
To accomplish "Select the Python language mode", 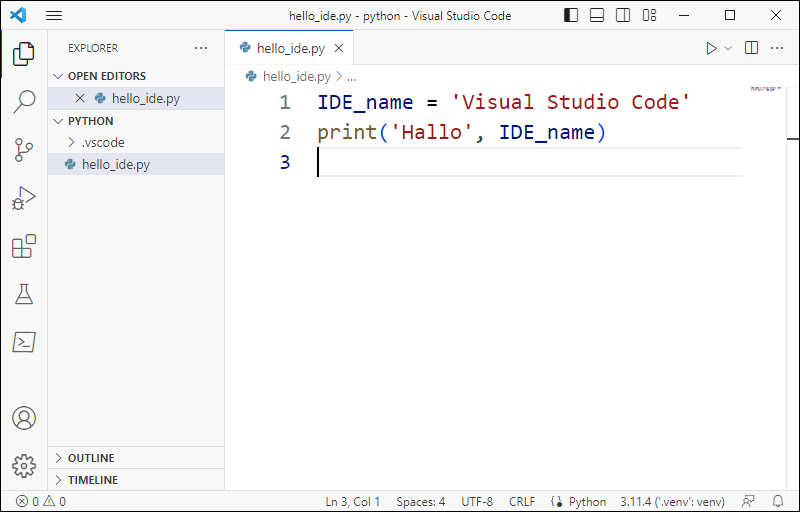I will tap(587, 502).
